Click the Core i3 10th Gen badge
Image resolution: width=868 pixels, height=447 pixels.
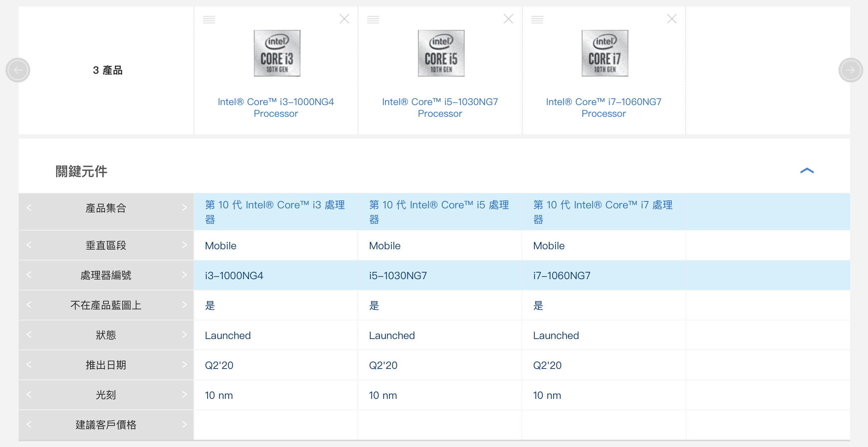pyautogui.click(x=277, y=53)
